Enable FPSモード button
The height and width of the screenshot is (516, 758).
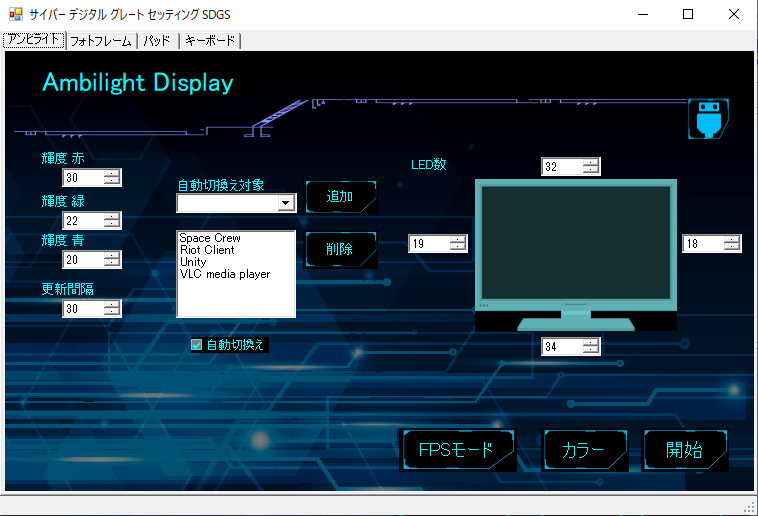(457, 450)
